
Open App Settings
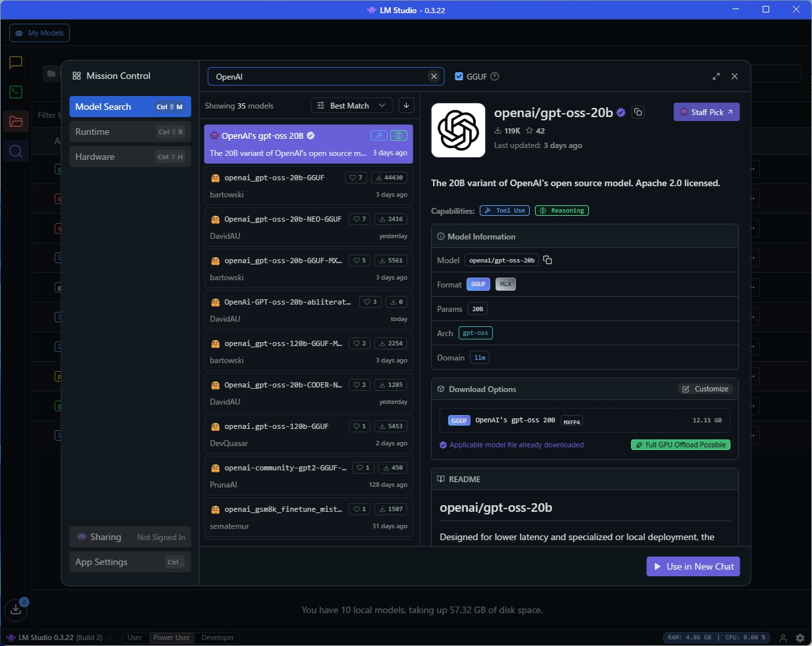tap(130, 562)
